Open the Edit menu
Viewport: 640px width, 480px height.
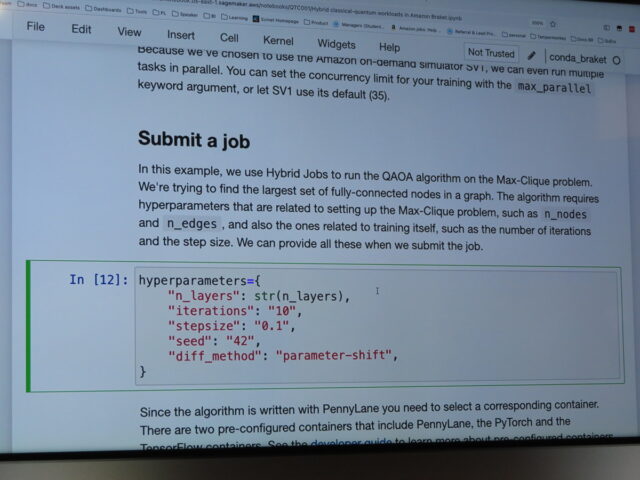tap(81, 29)
